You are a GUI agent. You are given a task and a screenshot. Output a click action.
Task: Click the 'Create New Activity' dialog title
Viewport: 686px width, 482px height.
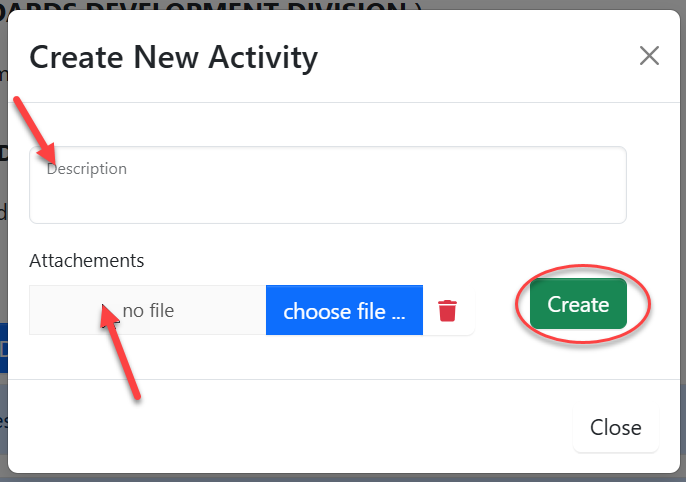click(173, 57)
